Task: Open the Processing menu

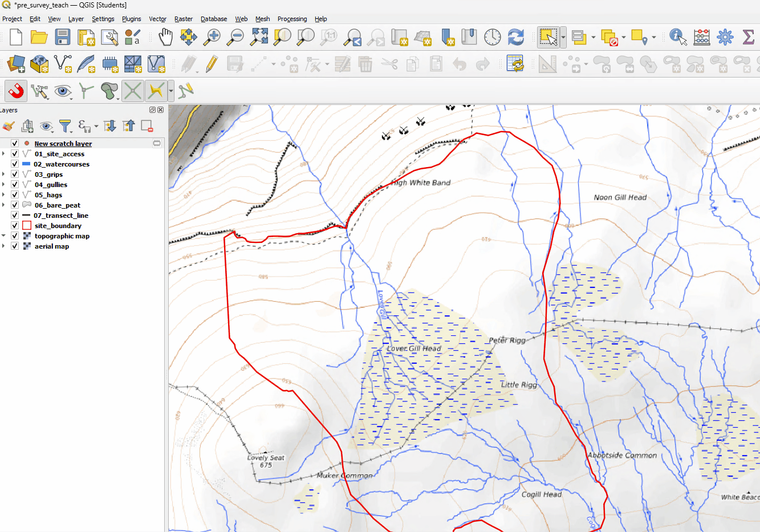Action: pos(292,19)
